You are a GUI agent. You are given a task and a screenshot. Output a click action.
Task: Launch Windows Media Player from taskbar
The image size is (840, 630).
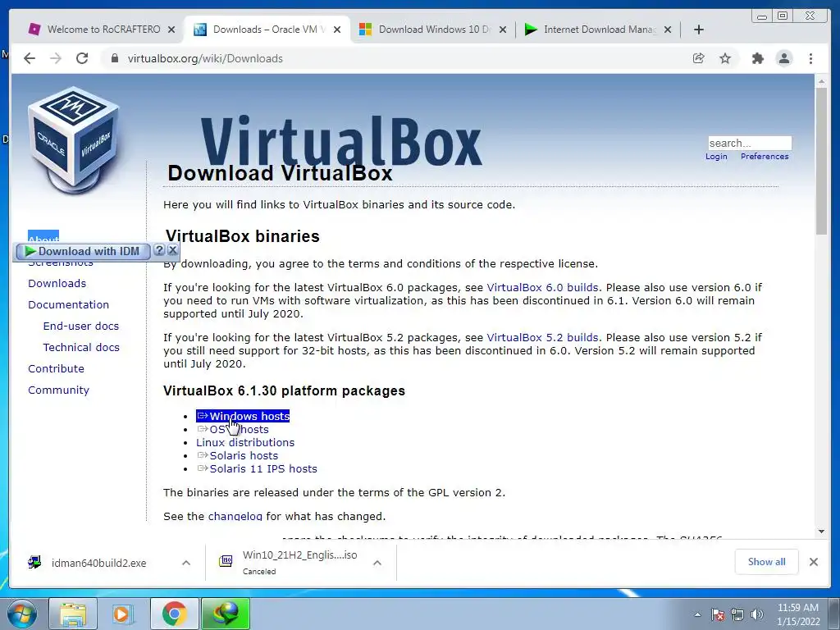123,614
